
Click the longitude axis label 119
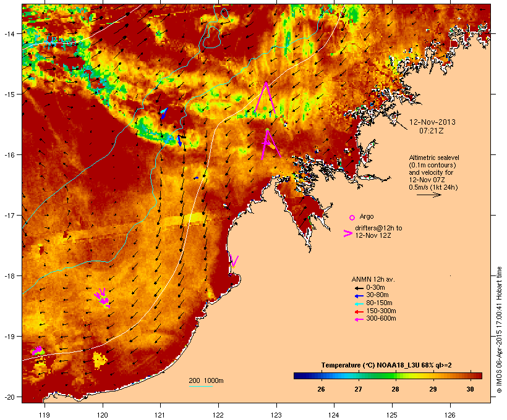[45, 415]
